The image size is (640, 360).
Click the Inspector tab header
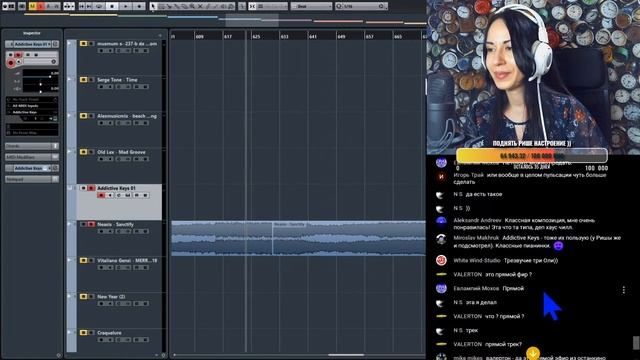(x=32, y=33)
